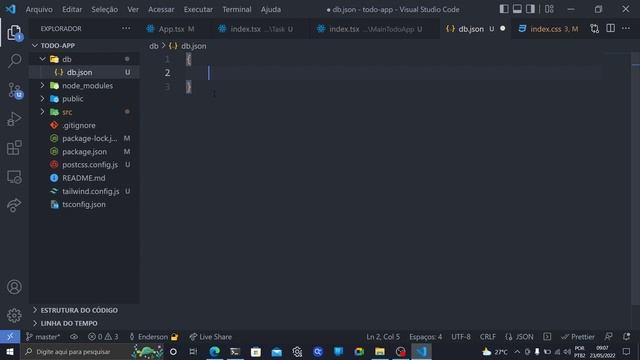Open Run and Debug view
Viewport: 640px width, 360px height.
coord(14,119)
